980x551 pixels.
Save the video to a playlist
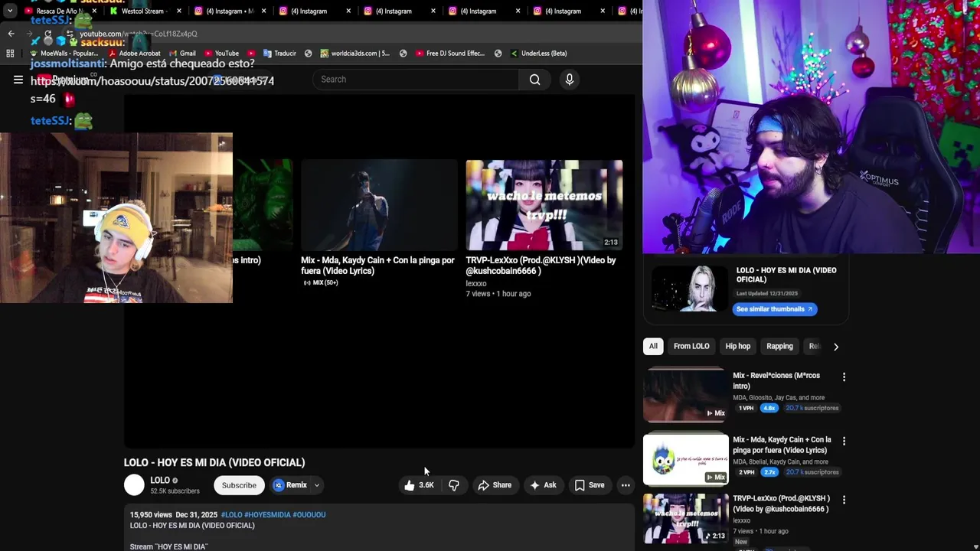[590, 485]
